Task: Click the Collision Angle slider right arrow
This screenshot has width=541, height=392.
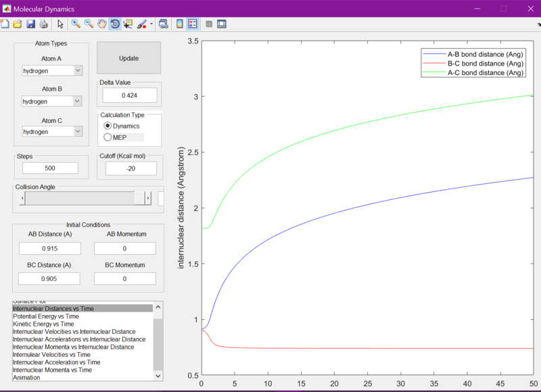Action: [x=148, y=198]
